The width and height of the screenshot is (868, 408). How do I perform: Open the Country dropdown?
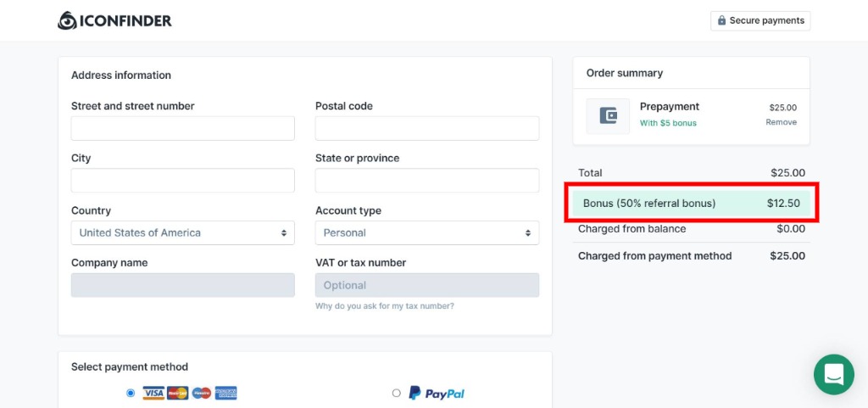[x=183, y=232]
